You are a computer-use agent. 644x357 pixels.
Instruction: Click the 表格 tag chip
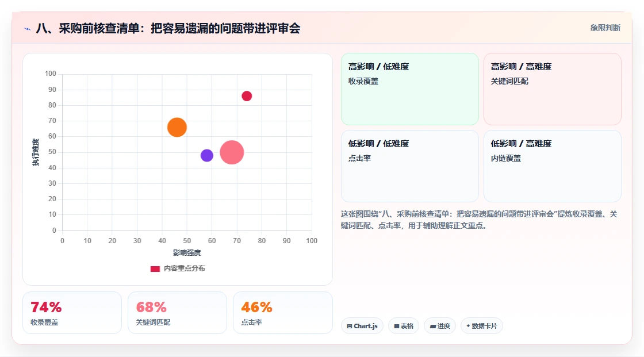click(x=404, y=326)
